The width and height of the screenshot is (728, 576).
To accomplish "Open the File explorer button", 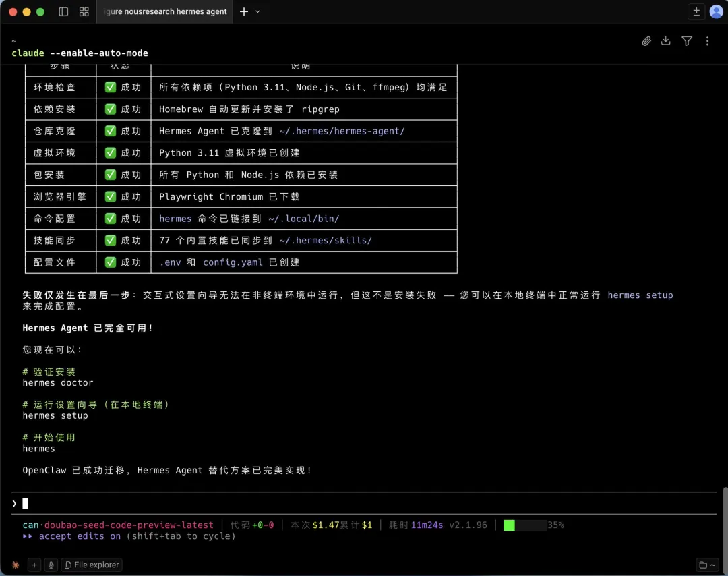I will 92,565.
